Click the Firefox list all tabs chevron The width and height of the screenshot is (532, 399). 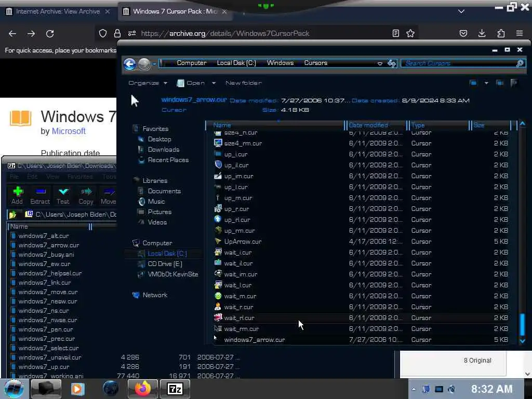[x=461, y=11]
